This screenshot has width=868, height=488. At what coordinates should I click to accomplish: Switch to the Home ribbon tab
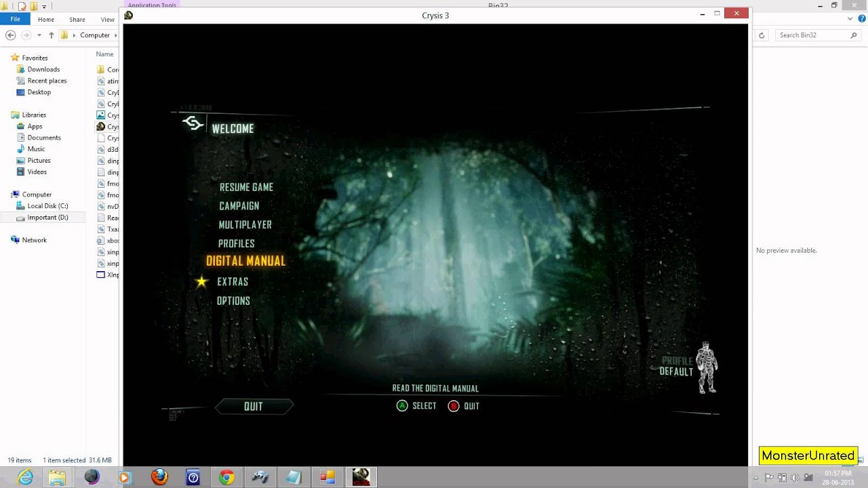pyautogui.click(x=46, y=20)
